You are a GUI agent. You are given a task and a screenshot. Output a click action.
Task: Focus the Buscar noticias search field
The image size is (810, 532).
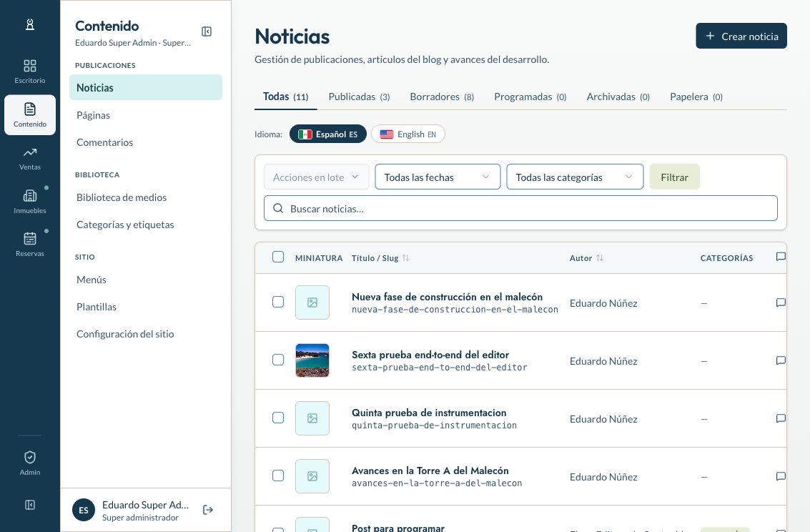click(520, 208)
